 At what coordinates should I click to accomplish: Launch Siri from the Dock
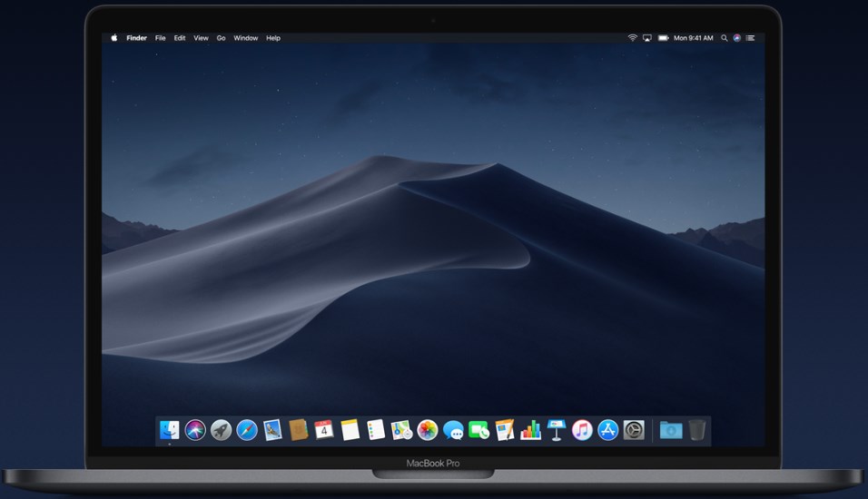coord(195,430)
